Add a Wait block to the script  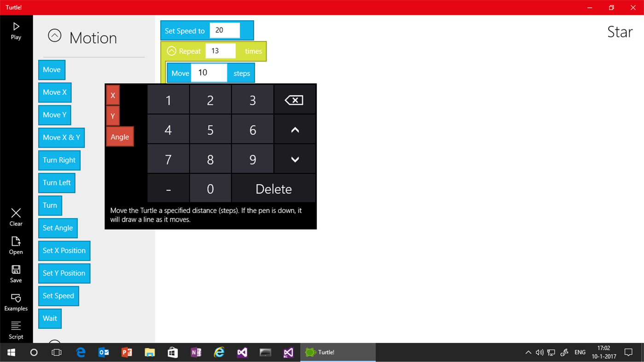tap(50, 318)
